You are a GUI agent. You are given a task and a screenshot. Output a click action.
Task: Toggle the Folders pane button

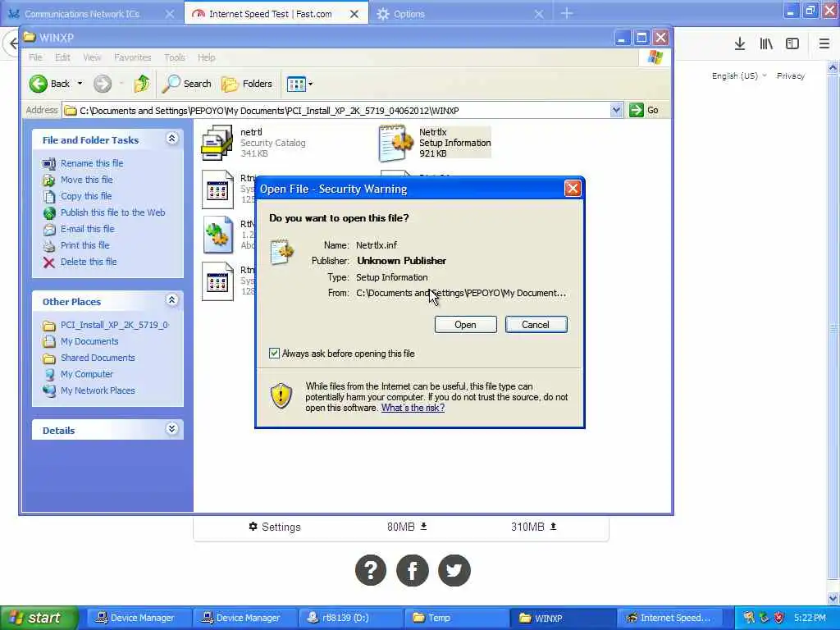(247, 84)
